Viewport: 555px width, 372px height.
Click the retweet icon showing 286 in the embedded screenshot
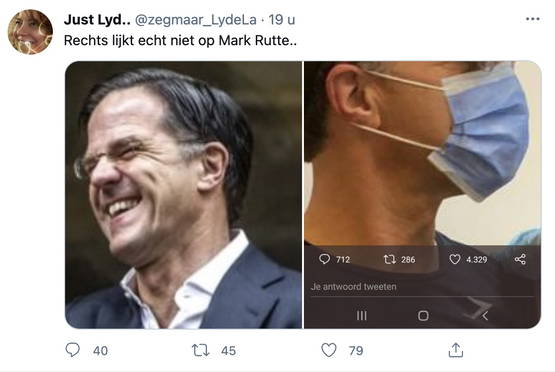pos(390,260)
